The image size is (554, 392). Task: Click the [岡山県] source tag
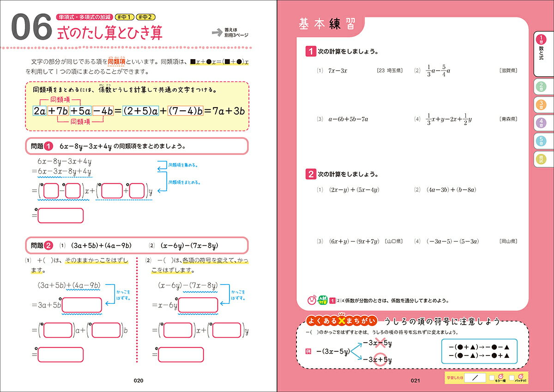(x=508, y=241)
